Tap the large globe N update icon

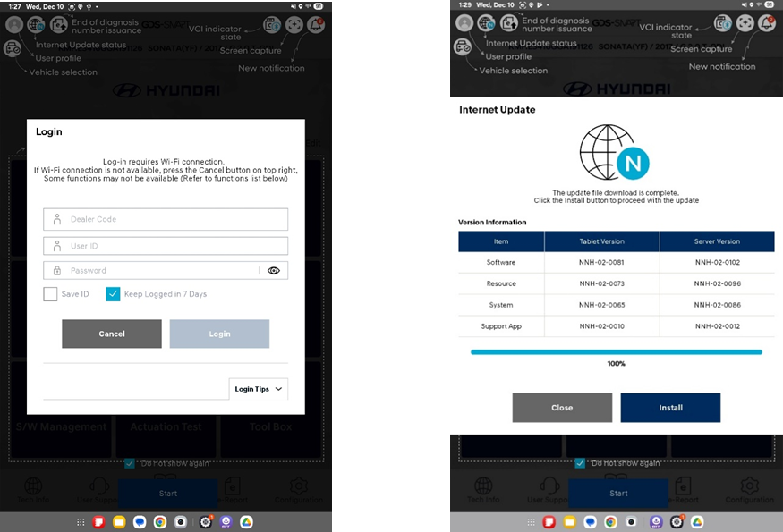[615, 153]
